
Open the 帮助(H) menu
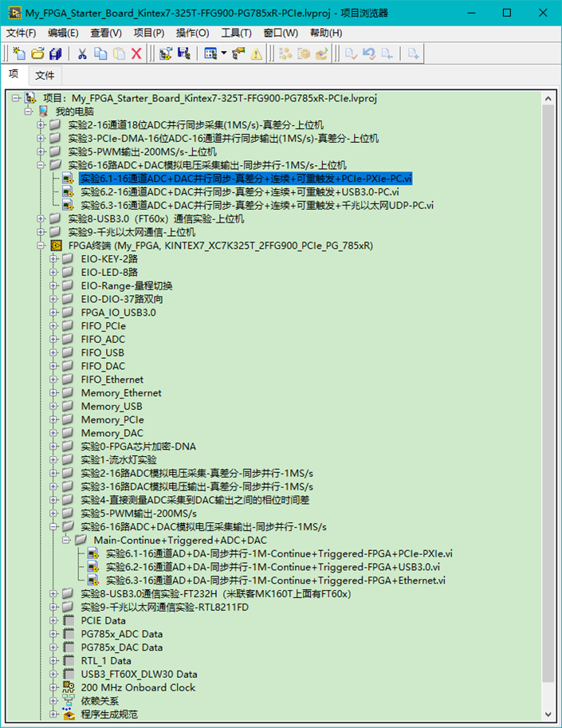pos(326,33)
